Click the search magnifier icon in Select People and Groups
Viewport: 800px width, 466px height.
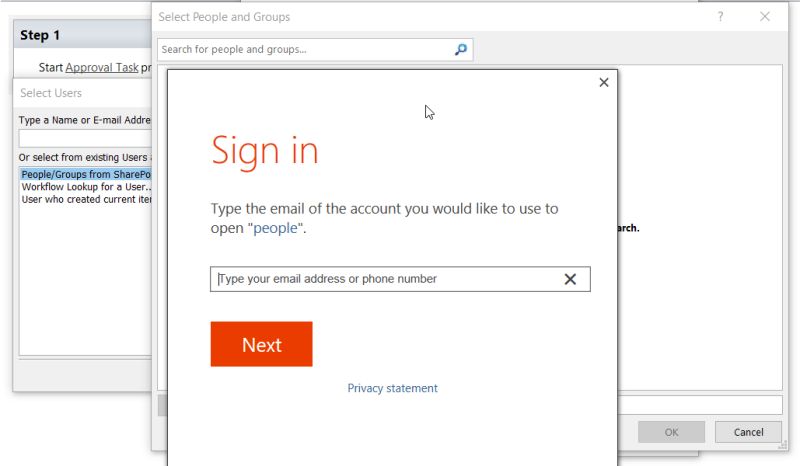coord(461,50)
